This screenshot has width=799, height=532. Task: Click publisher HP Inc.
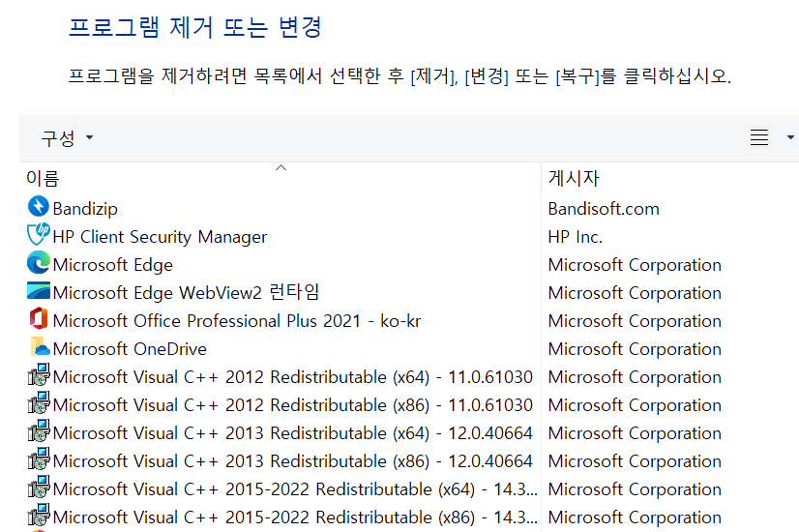coord(576,237)
